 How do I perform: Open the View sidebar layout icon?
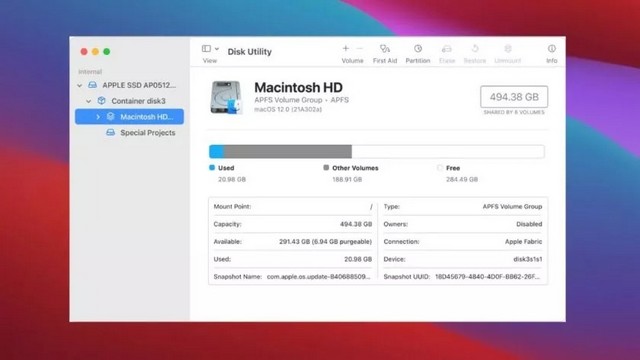[x=206, y=49]
